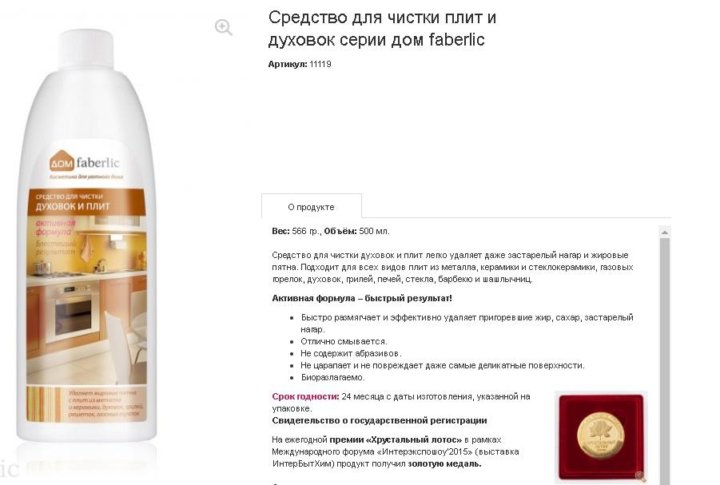The image size is (720, 485).
Task: Open the gold medal thumbnail image
Action: tap(600, 437)
